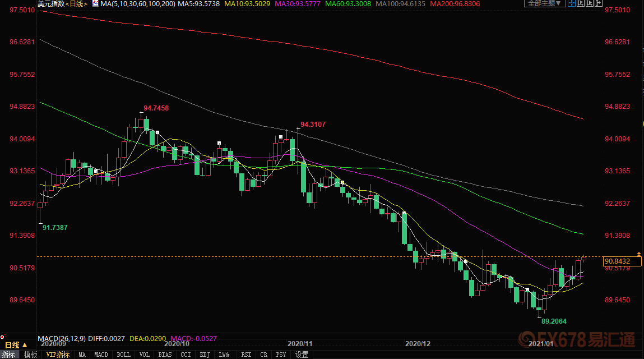The height and width of the screenshot is (359, 644).
Task: Enable the KDJ indicator
Action: [x=205, y=355]
